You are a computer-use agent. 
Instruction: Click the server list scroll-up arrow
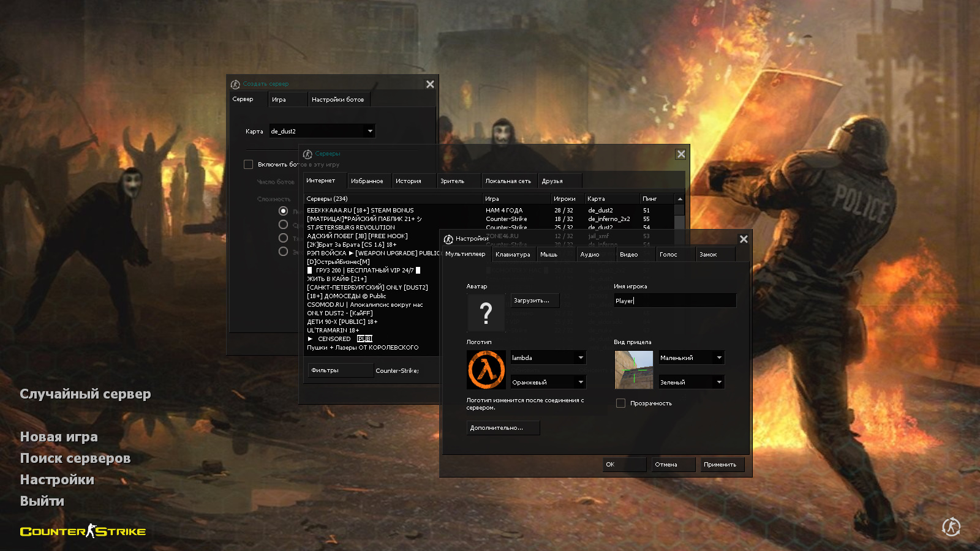[x=679, y=199]
